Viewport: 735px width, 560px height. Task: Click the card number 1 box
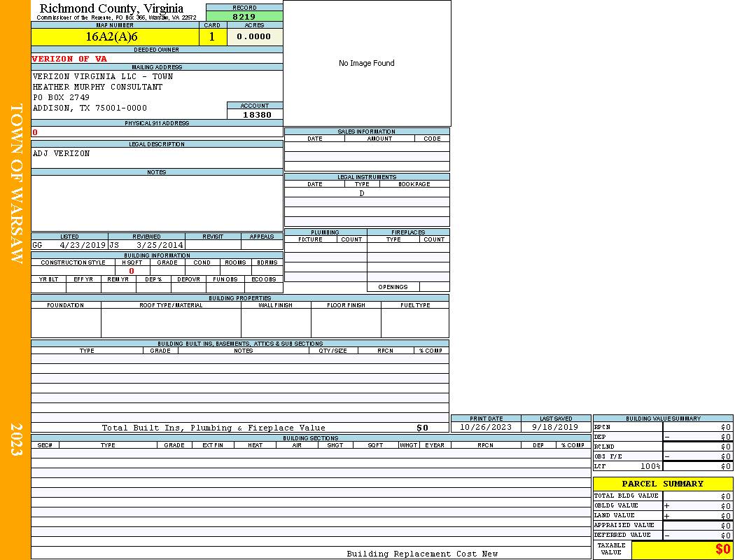pyautogui.click(x=213, y=37)
